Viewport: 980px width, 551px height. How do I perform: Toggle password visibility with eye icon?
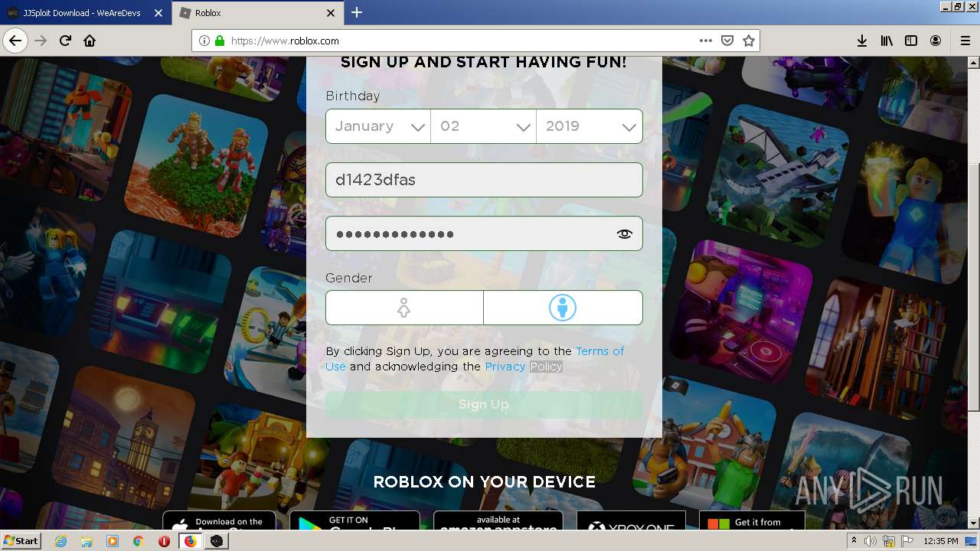pos(625,234)
